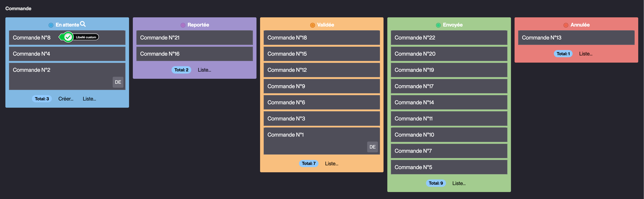Open card Commande N°6
Screen dimensions: 644x199
click(x=322, y=102)
